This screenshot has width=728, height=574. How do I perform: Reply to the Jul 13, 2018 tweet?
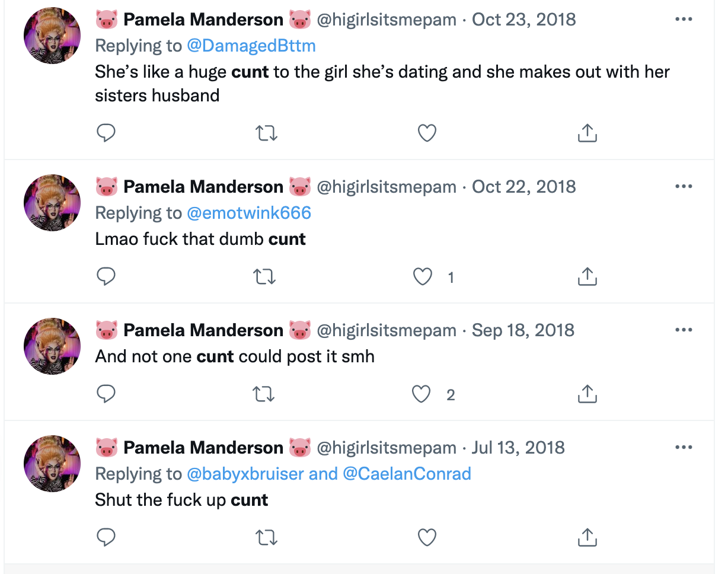(106, 537)
